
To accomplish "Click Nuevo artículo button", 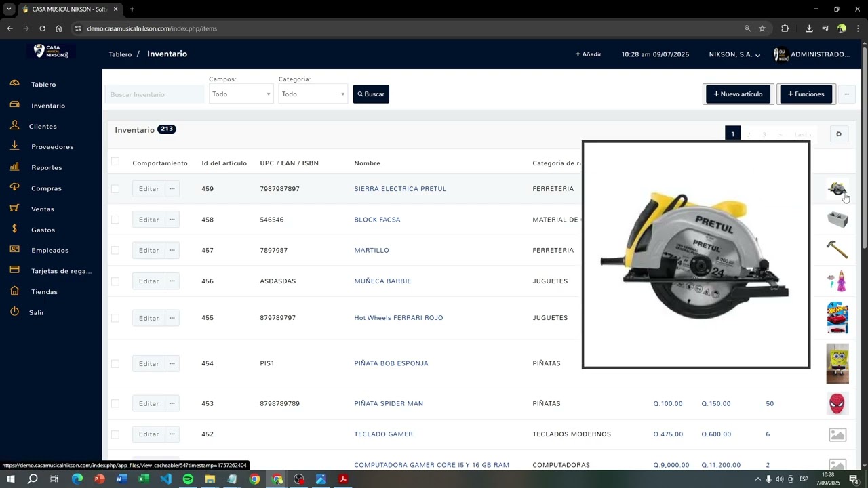I will click(738, 94).
